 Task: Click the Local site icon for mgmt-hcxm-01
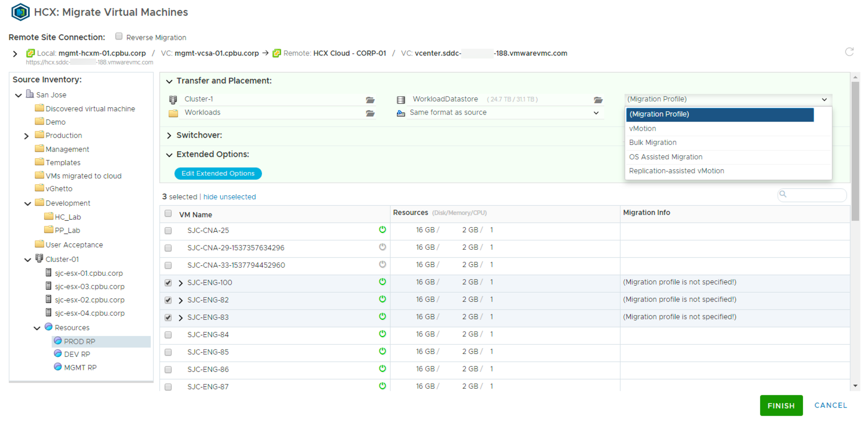[x=30, y=53]
